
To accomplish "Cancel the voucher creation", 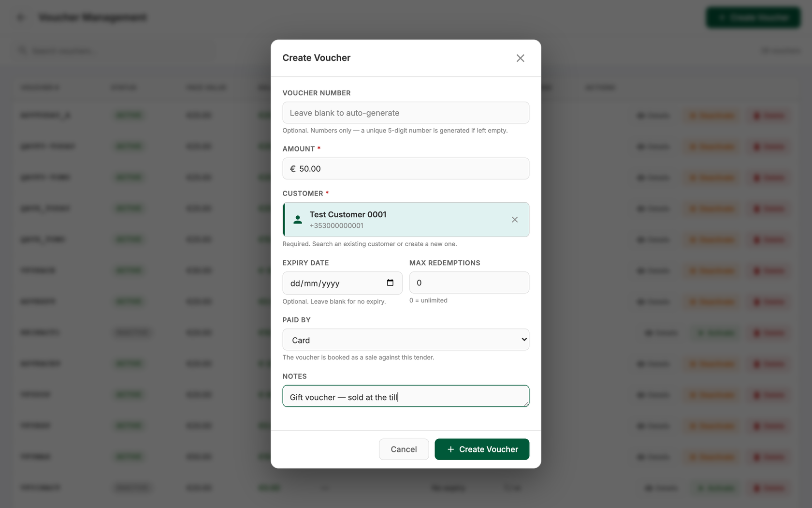I will click(404, 449).
